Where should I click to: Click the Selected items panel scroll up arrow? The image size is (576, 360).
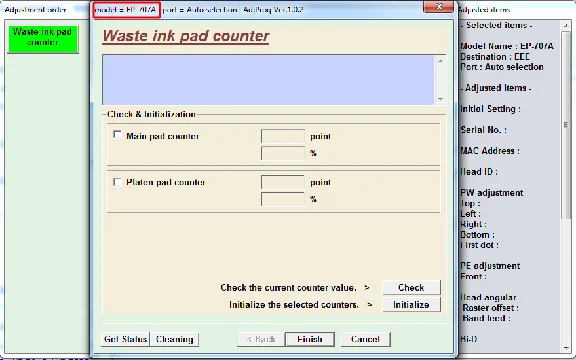pos(566,25)
